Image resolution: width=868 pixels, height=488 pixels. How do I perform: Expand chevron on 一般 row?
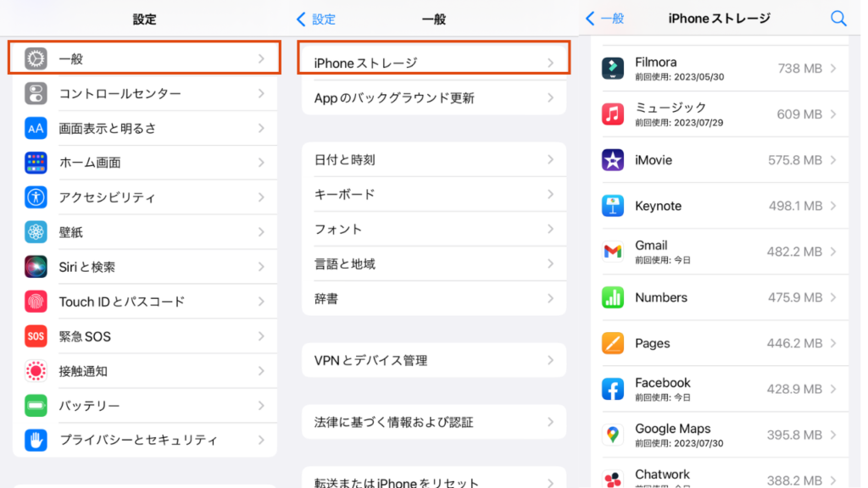pyautogui.click(x=262, y=58)
